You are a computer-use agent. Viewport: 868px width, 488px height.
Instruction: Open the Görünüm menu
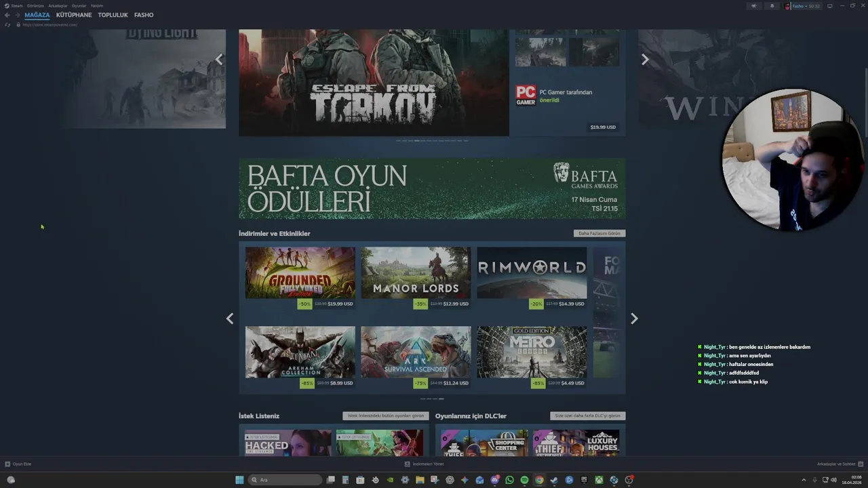35,5
